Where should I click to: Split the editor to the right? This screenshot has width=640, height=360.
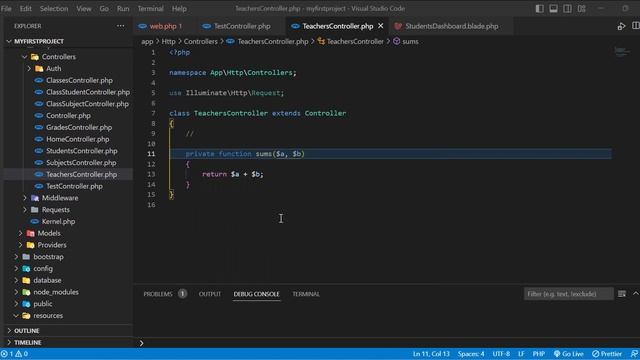click(636, 26)
